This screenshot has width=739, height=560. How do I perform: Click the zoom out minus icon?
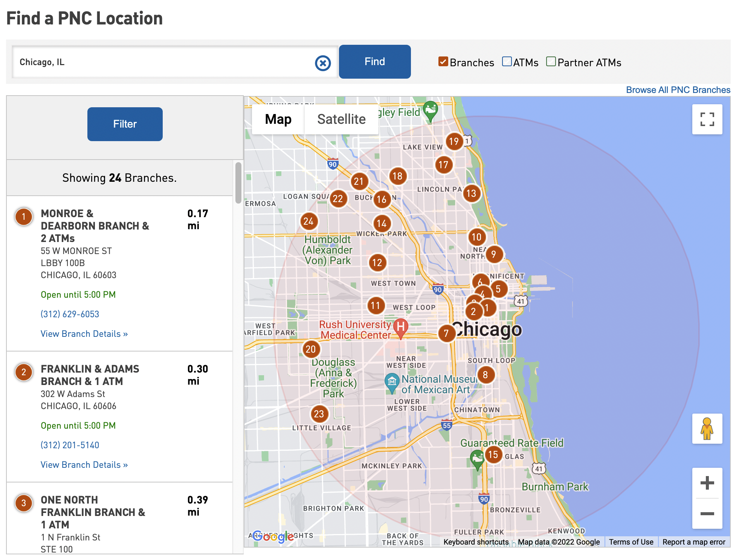[x=707, y=514]
